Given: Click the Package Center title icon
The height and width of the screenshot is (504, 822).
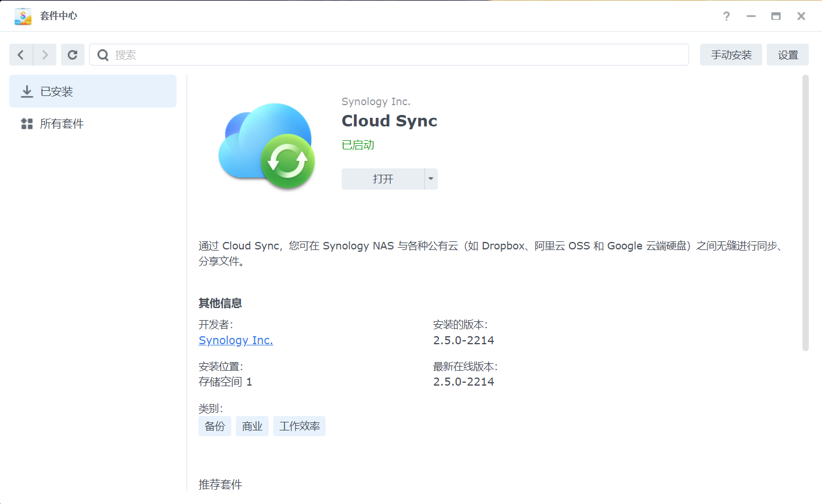Looking at the screenshot, I should [x=23, y=16].
